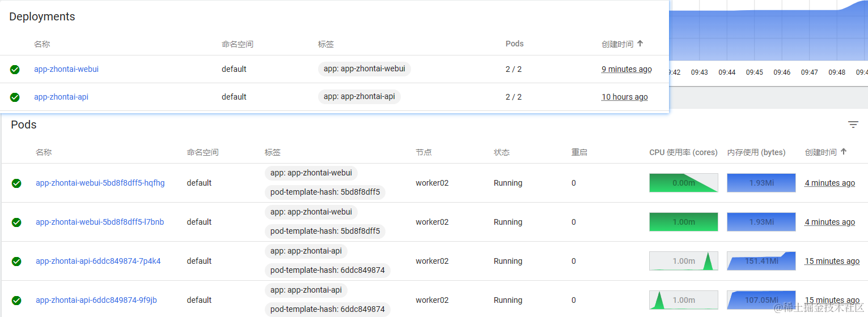Screen dimensions: 868x317
Task: Click pod-template-hash: 6ddc849874 chip on 9f9jb pod
Action: click(328, 309)
